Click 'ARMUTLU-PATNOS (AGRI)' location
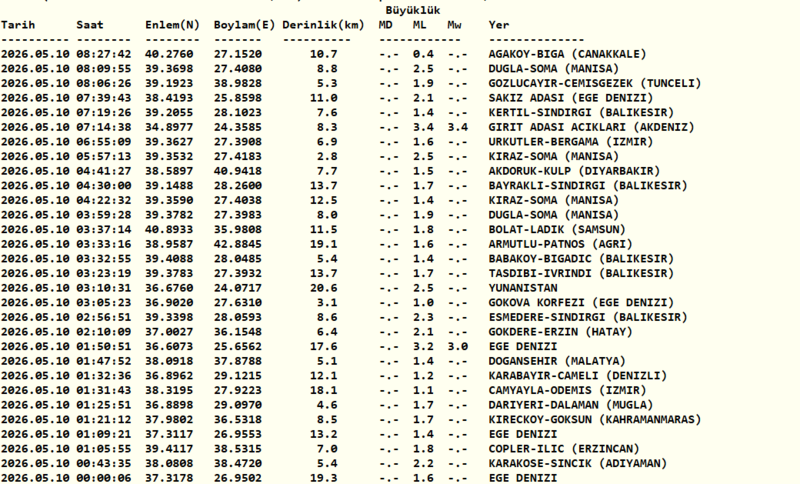Viewport: 800px width, 484px height. click(560, 244)
